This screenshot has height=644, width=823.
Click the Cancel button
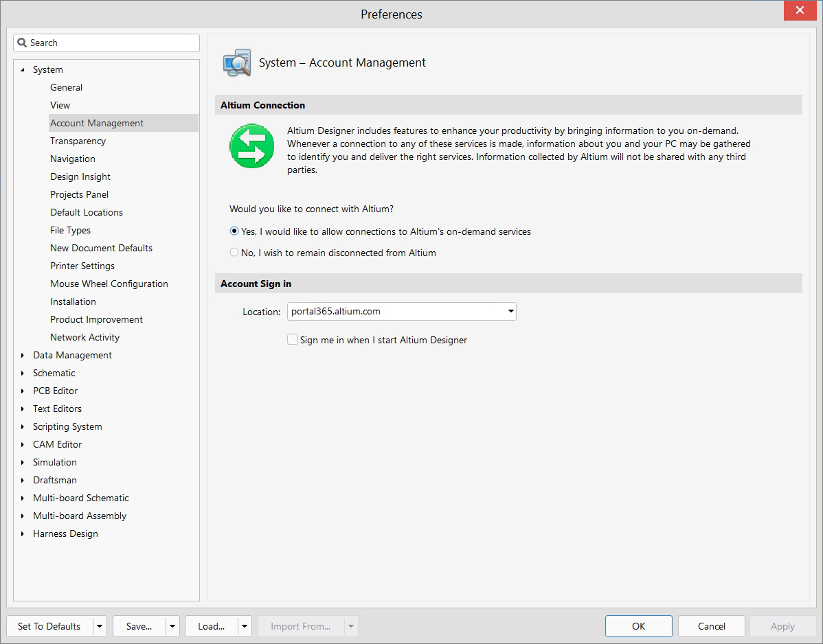point(711,626)
